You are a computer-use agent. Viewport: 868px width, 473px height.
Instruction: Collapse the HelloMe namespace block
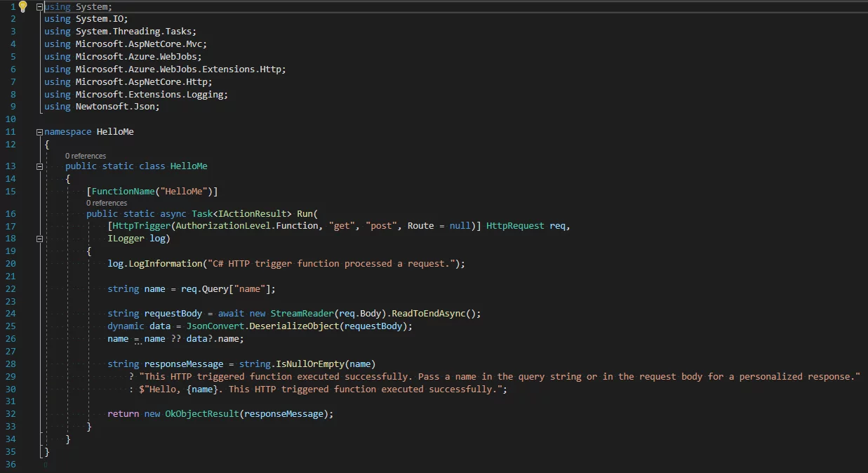[x=39, y=132]
